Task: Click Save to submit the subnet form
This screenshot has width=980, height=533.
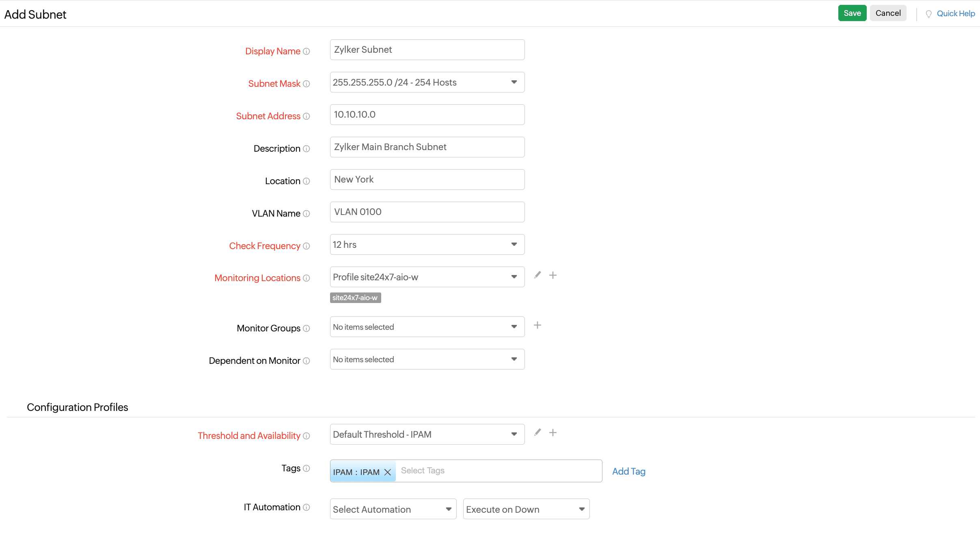Action: point(852,13)
